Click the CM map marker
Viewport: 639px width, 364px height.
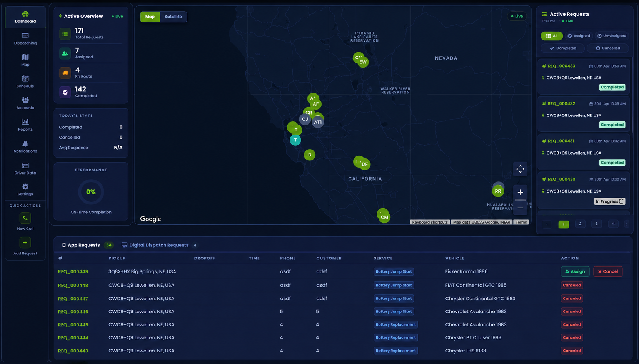(384, 217)
